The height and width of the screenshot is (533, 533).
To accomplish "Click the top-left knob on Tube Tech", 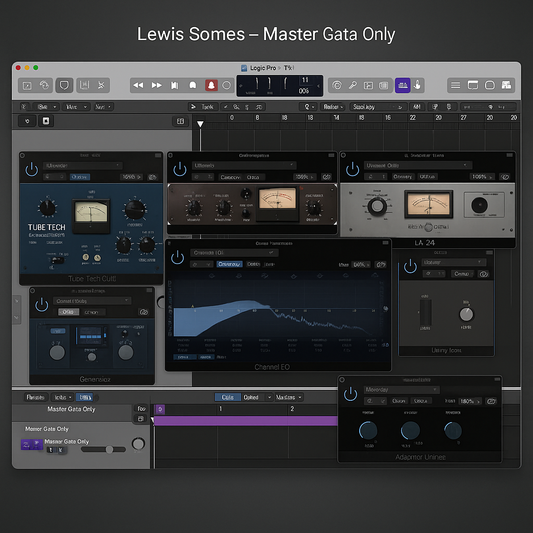I will pyautogui.click(x=47, y=208).
